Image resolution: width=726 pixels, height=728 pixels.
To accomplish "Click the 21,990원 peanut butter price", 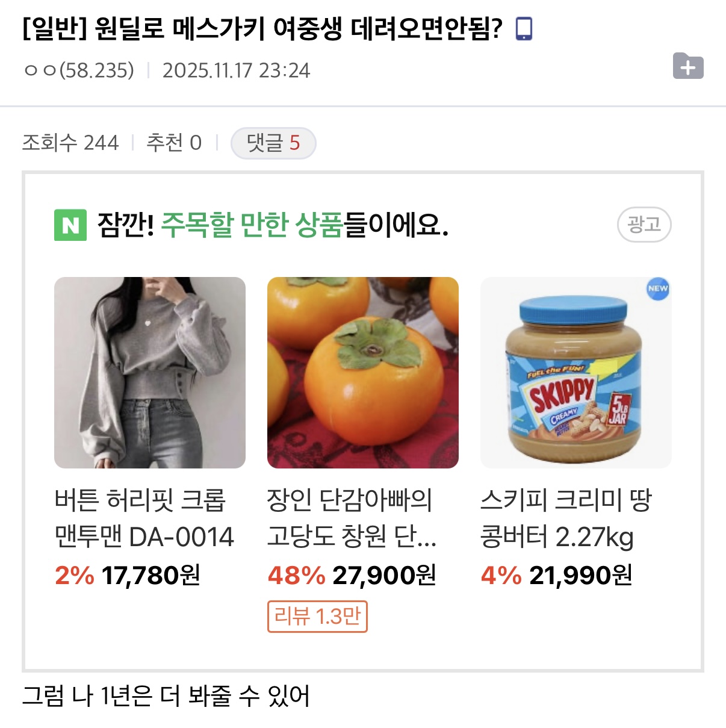I will pyautogui.click(x=581, y=576).
